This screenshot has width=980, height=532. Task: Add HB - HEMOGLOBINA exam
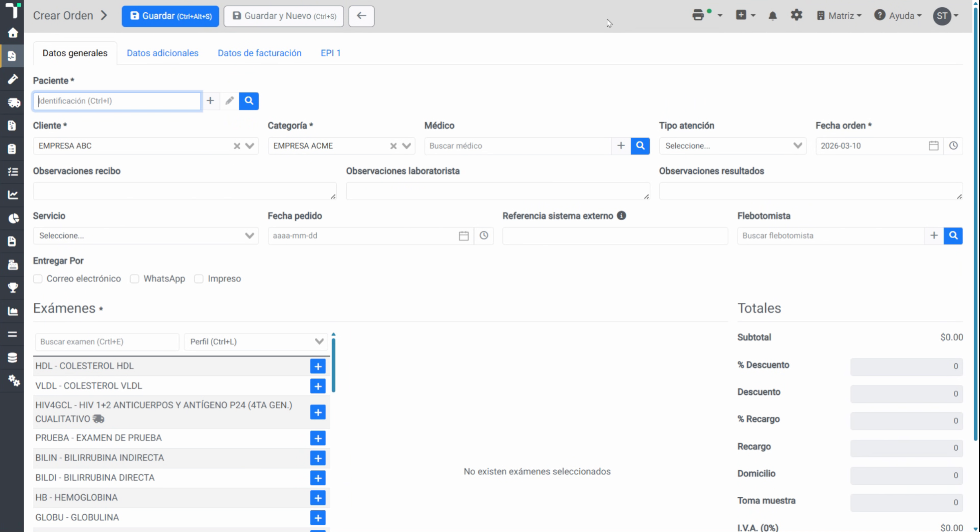point(318,498)
